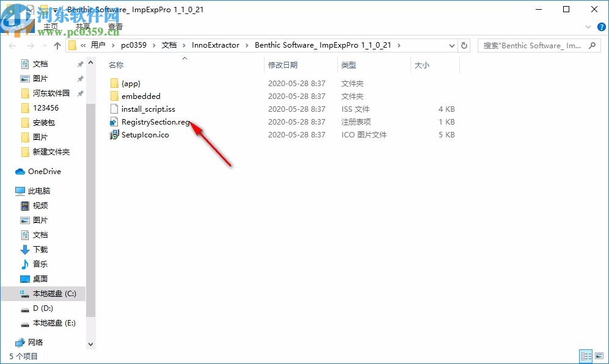Screen dimensions: 609x364
Task: Switch to the 查看 ribbon tab
Action: pos(115,26)
